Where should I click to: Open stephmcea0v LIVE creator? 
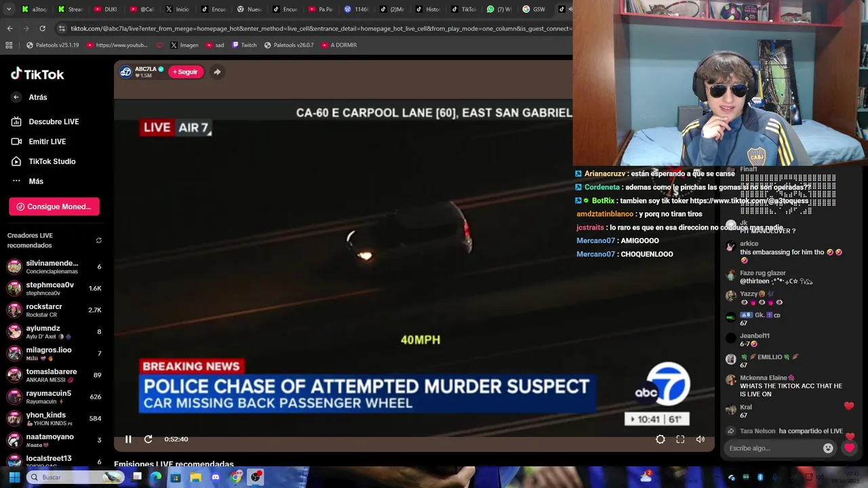point(54,289)
